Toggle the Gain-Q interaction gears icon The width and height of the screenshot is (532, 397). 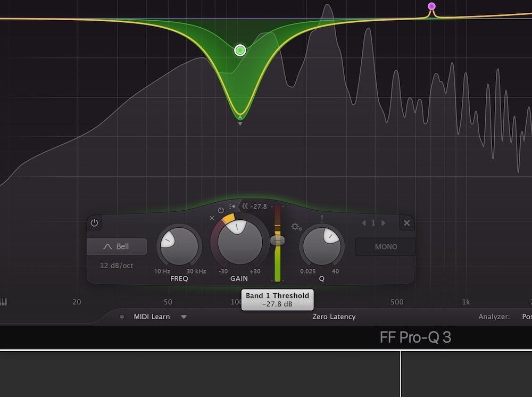(x=296, y=227)
